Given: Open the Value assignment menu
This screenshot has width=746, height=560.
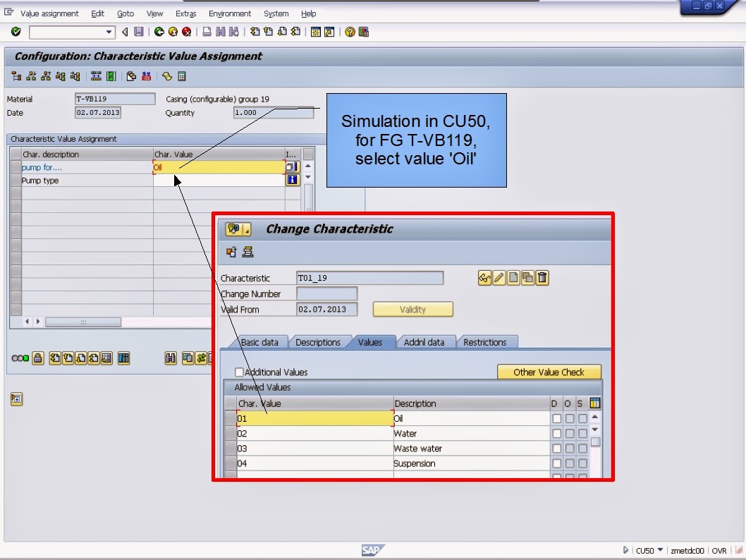Looking at the screenshot, I should pyautogui.click(x=49, y=14).
